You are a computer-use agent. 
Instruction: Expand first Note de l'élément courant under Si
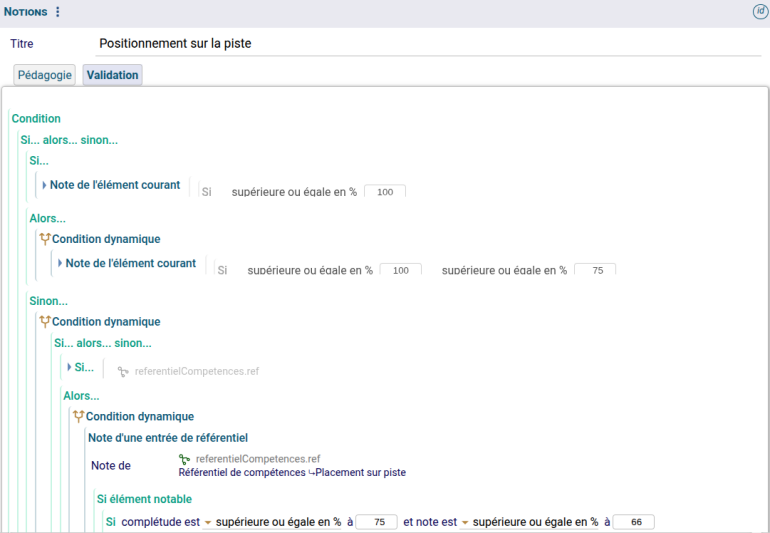point(44,185)
